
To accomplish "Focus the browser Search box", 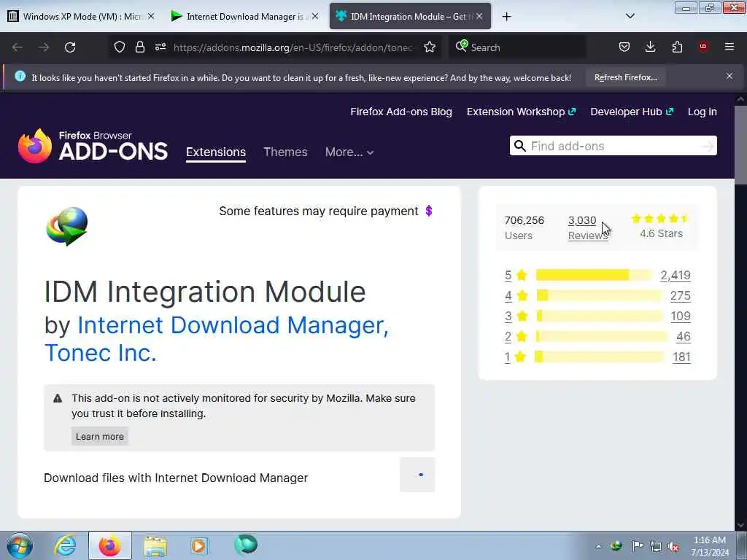I will [517, 47].
